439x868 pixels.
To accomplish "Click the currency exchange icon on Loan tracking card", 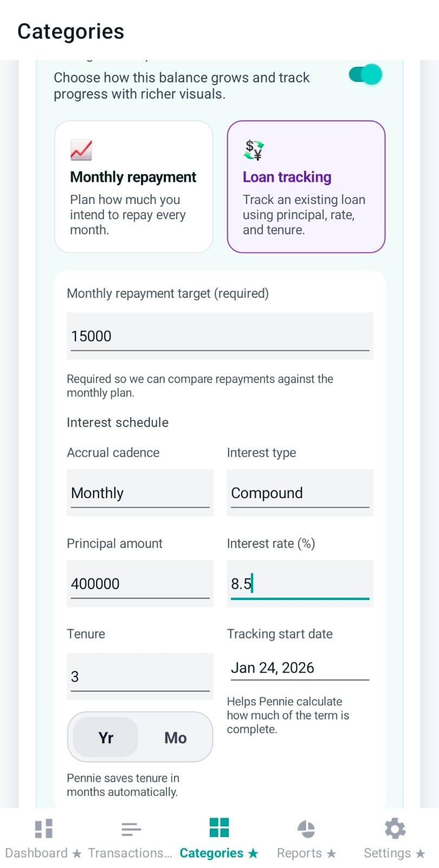I will click(253, 150).
